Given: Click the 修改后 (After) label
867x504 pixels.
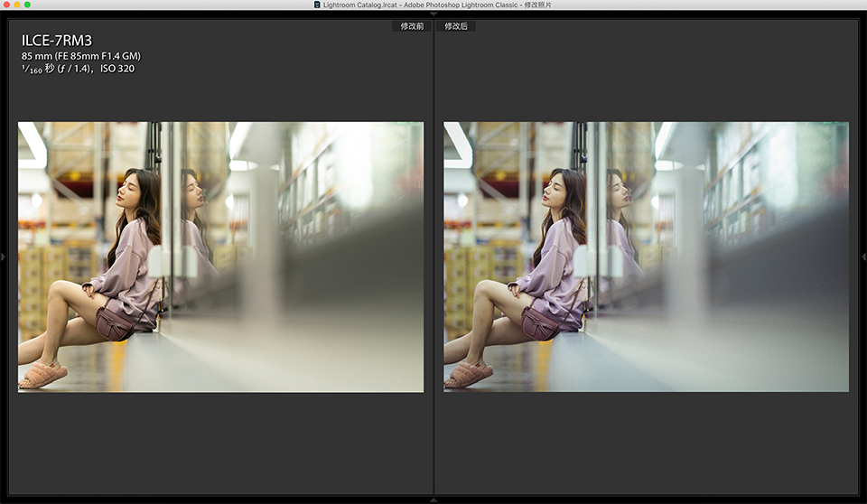Looking at the screenshot, I should pyautogui.click(x=456, y=26).
